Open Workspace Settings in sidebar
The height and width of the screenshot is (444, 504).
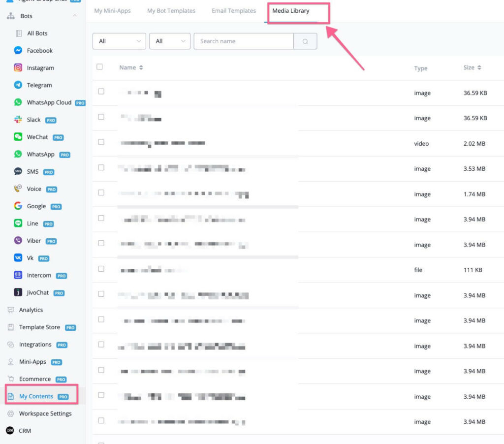(x=45, y=413)
